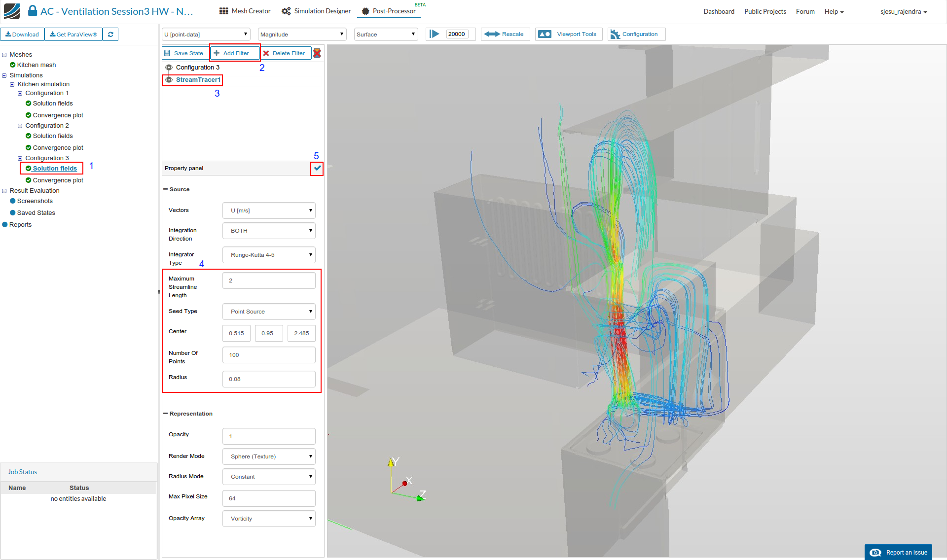Open the Seed Type dropdown
947x560 pixels.
269,312
